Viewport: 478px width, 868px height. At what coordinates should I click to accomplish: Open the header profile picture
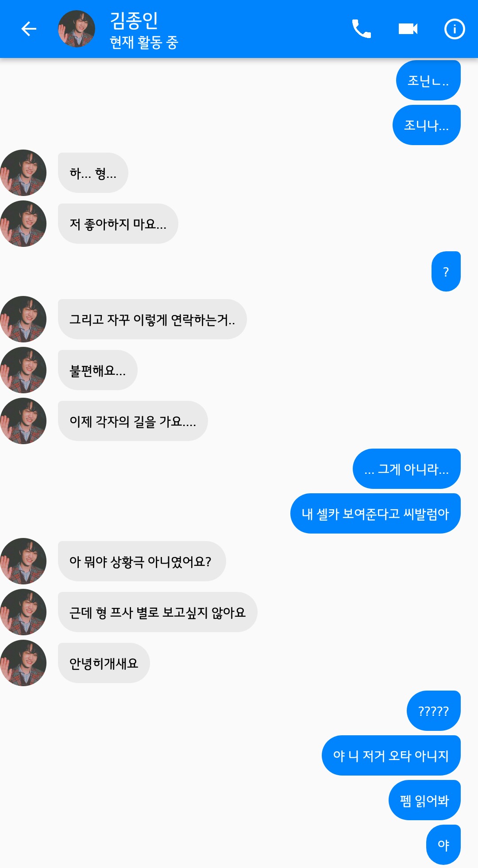pos(77,29)
